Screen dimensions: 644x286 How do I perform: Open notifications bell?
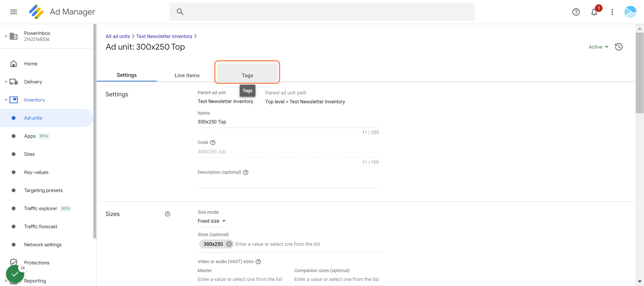coord(594,12)
